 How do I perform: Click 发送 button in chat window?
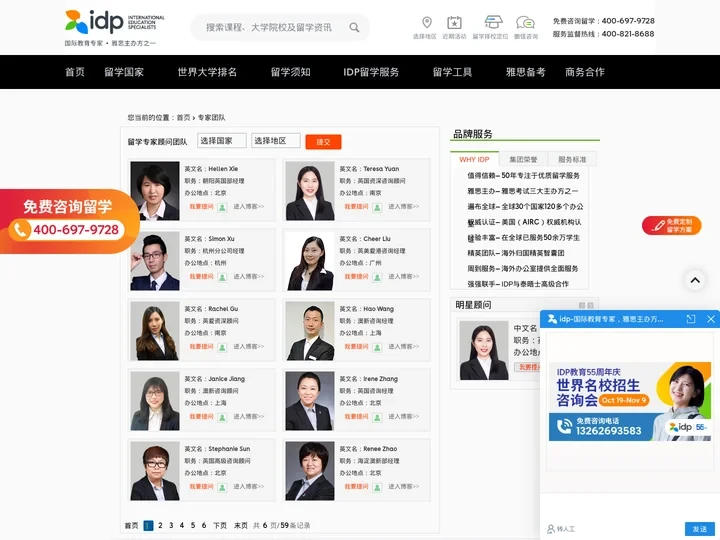pyautogui.click(x=700, y=529)
